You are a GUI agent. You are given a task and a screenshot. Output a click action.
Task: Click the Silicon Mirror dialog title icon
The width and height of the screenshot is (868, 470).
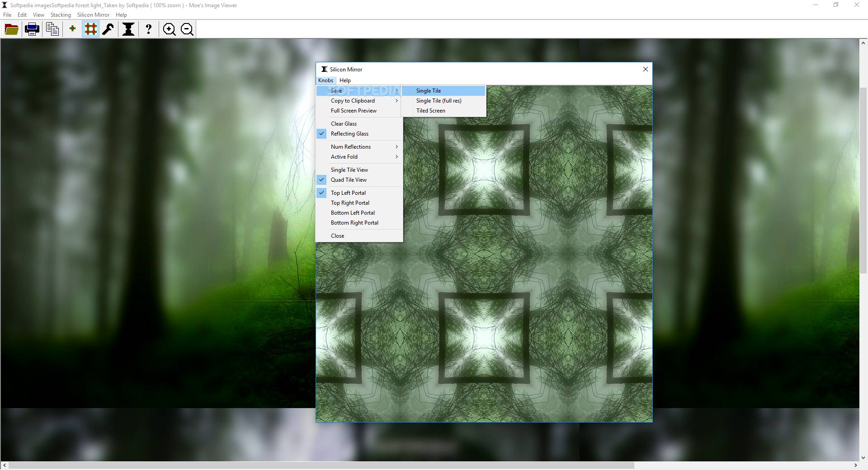tap(324, 69)
